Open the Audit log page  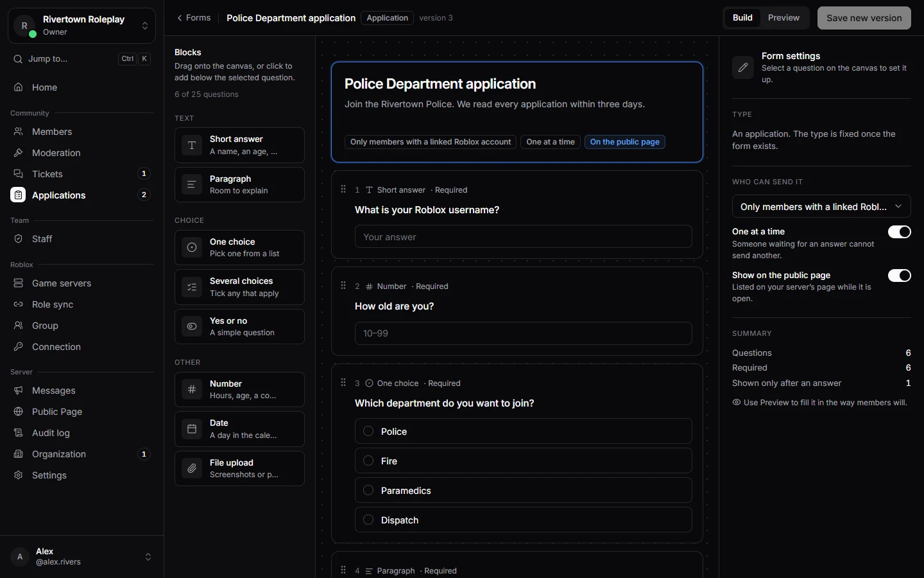click(81, 433)
